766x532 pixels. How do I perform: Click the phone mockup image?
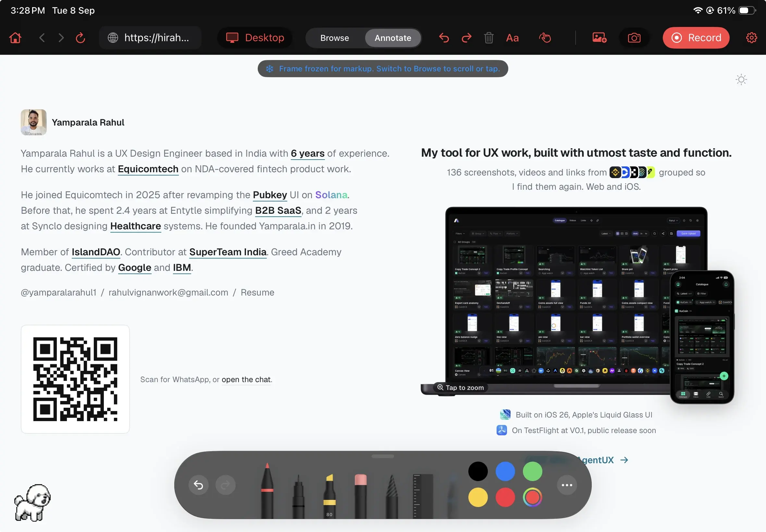coord(702,337)
